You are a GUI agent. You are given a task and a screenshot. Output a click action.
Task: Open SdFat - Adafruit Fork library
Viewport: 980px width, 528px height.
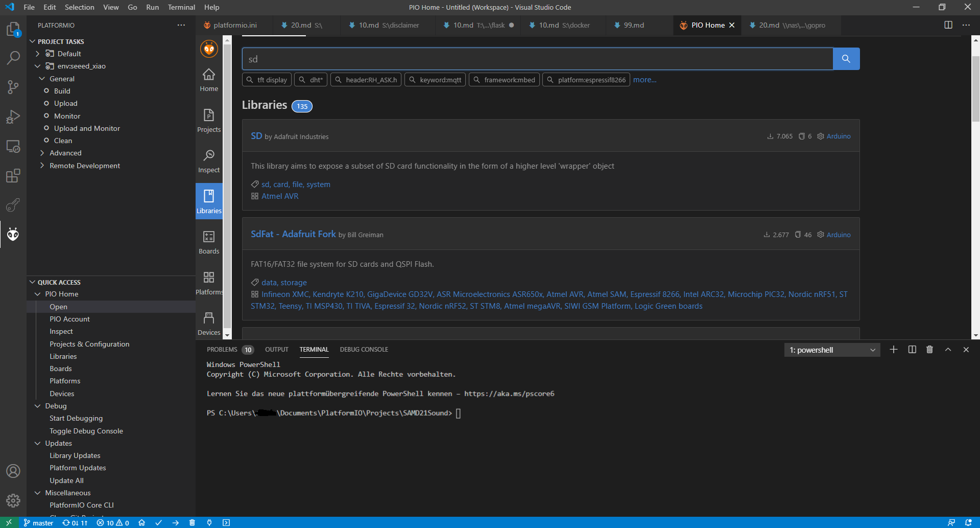coord(293,234)
